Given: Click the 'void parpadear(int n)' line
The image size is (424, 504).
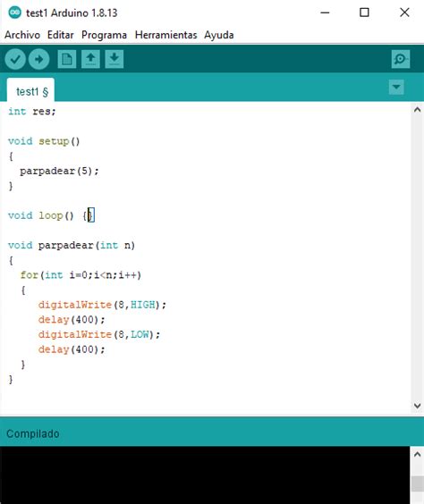Looking at the screenshot, I should pos(72,246).
